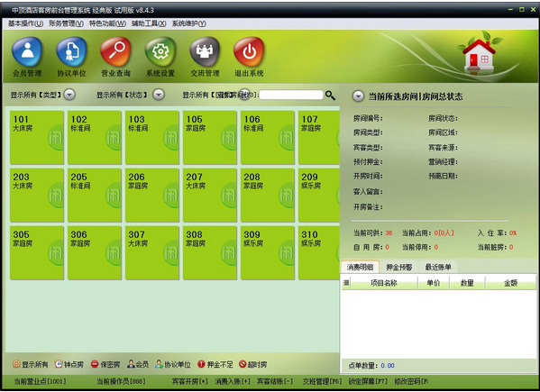Filter rooms by 钟点房 hourly status

pyautogui.click(x=69, y=364)
